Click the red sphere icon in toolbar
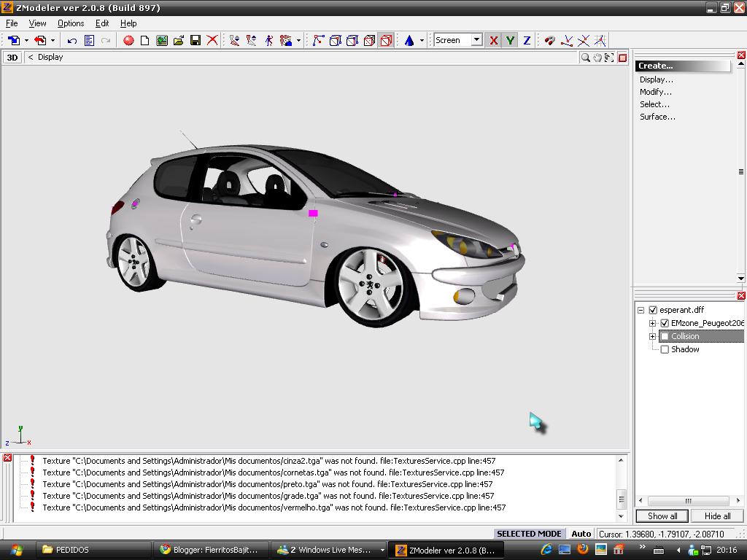The width and height of the screenshot is (747, 560). pos(128,41)
